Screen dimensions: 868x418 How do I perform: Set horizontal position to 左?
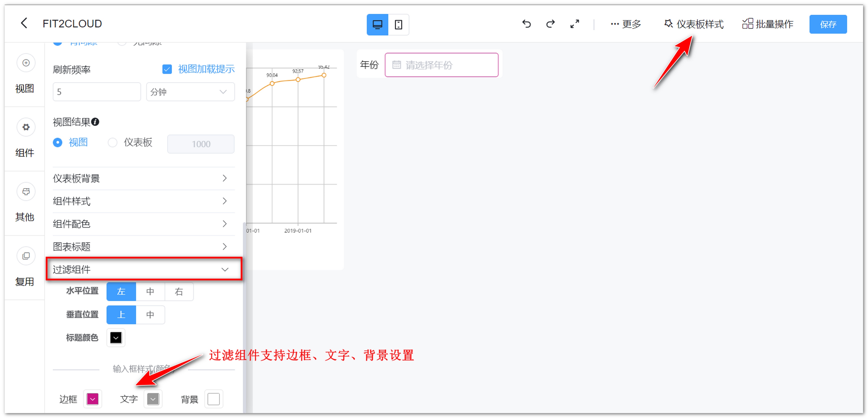click(121, 292)
